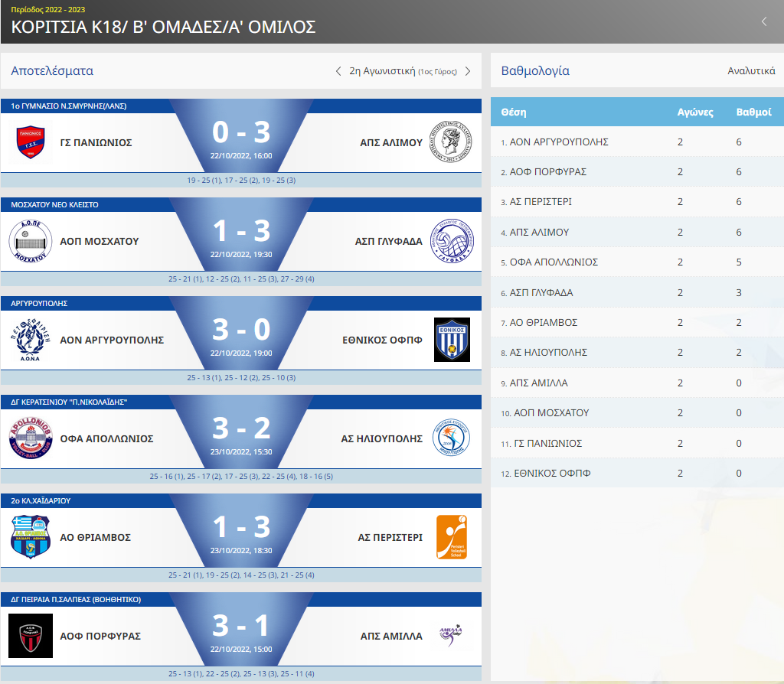784x684 pixels.
Task: Select standings row 6. ΑΣΠ ΓΛΥΦΑΔΑ
Action: tap(638, 293)
